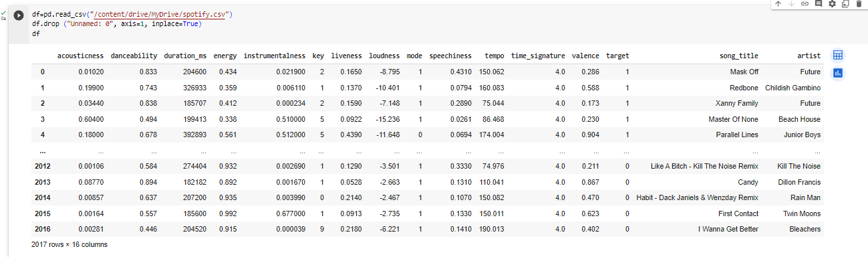Click the valence column header
The width and height of the screenshot is (868, 257).
(x=585, y=56)
